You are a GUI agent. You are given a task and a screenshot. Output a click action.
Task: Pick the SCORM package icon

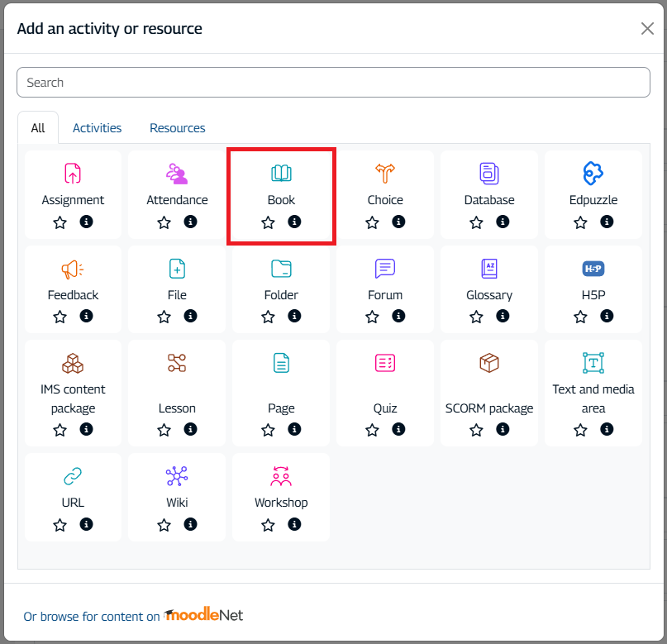489,362
